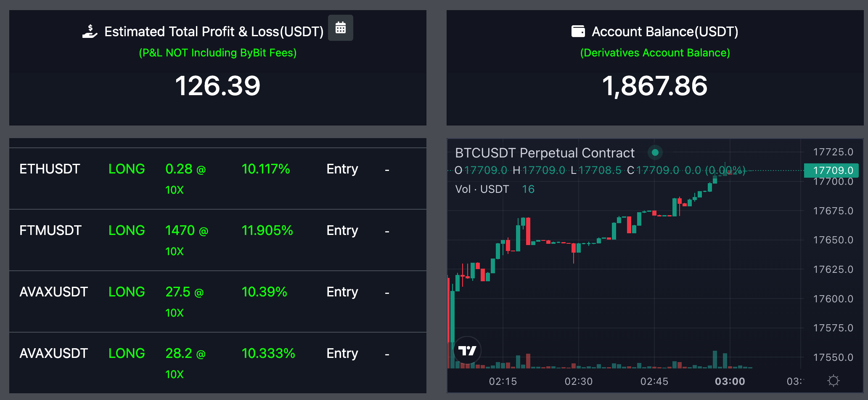Click the 1,867.86 account balance value

tap(655, 86)
